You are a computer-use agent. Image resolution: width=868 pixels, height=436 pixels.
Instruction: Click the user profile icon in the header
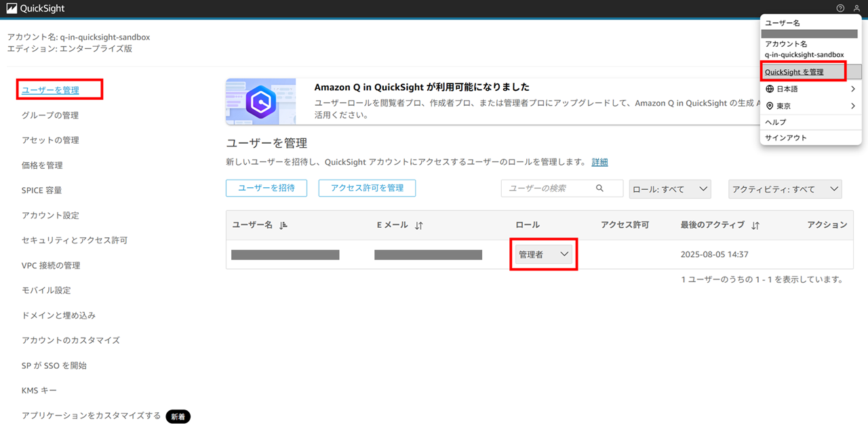click(x=856, y=8)
